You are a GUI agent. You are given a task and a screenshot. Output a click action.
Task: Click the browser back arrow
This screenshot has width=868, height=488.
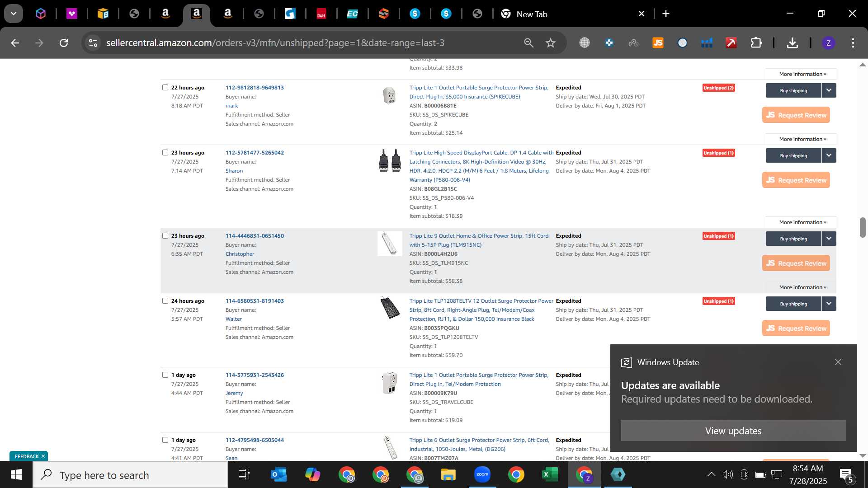click(x=15, y=43)
